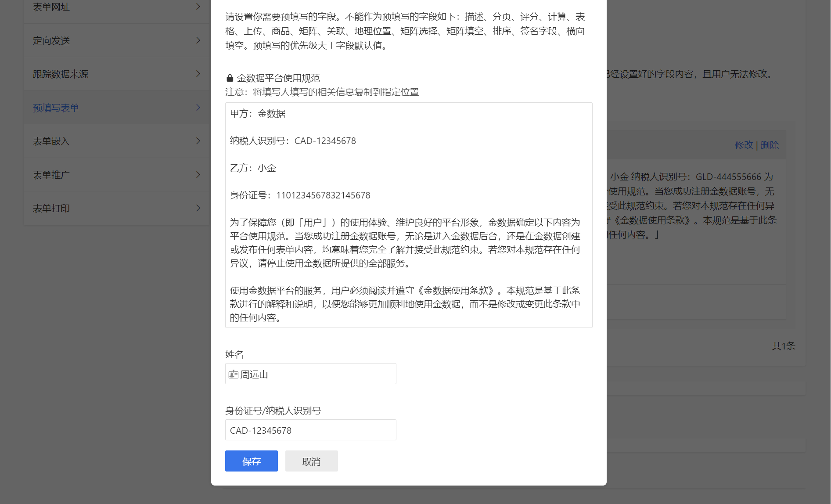Click inside the 金数据平台使用规范 text area

tap(409, 215)
